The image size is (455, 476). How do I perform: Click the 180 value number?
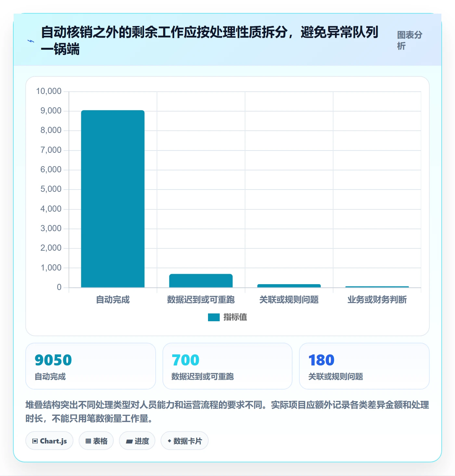click(x=321, y=360)
